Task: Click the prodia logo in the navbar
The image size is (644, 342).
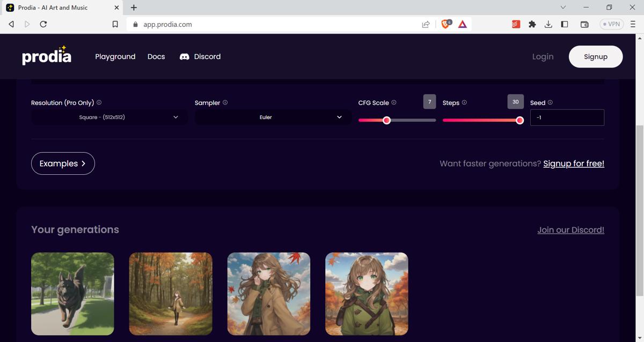Action: [46, 56]
